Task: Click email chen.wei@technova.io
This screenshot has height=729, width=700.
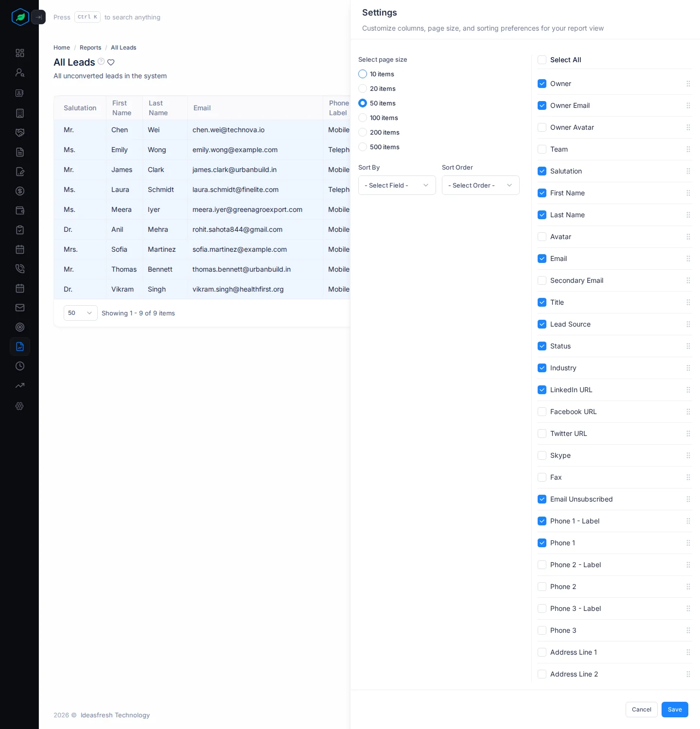Action: [228, 130]
